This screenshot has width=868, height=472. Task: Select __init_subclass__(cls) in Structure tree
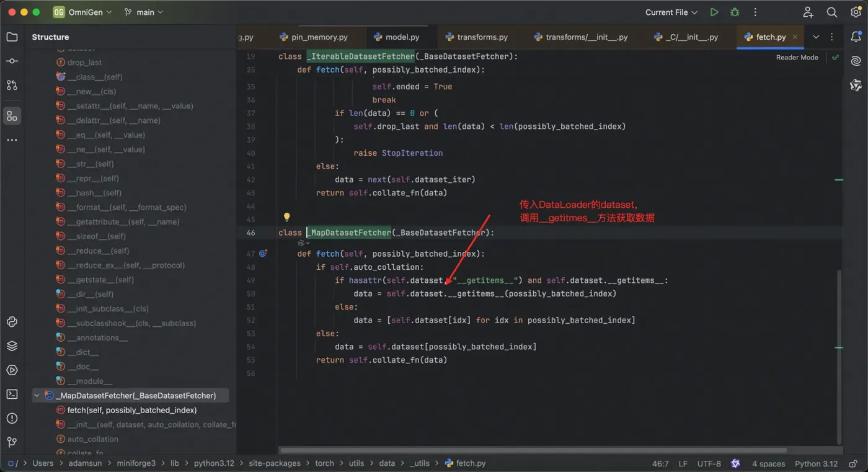[108, 309]
